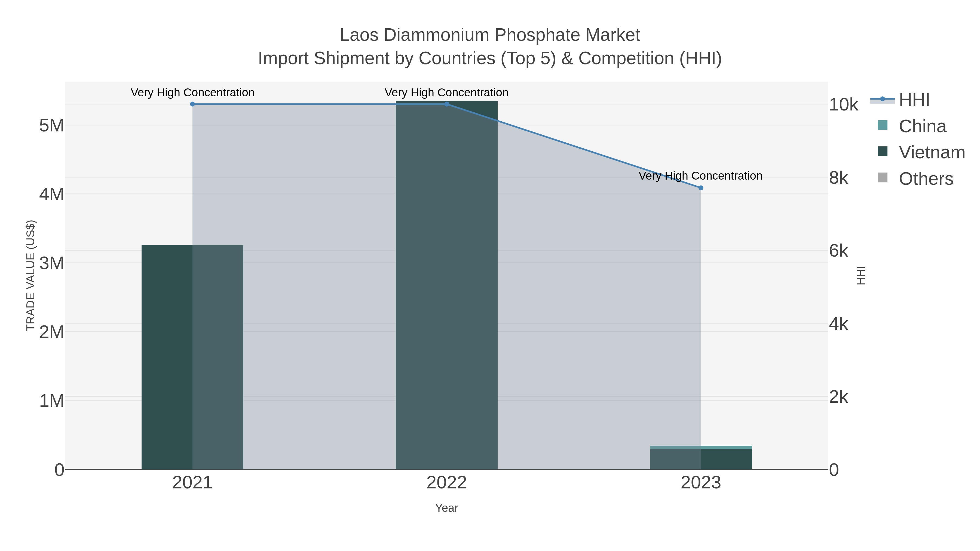Click the Others gray legend swatch
Screen dimensions: 980x551
[882, 178]
